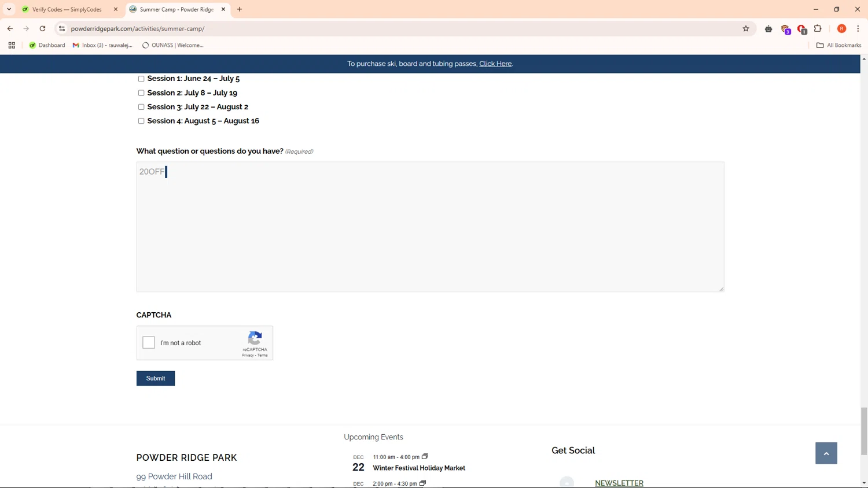Open Chrome three-dot menu
This screenshot has width=868, height=488.
pos(858,28)
